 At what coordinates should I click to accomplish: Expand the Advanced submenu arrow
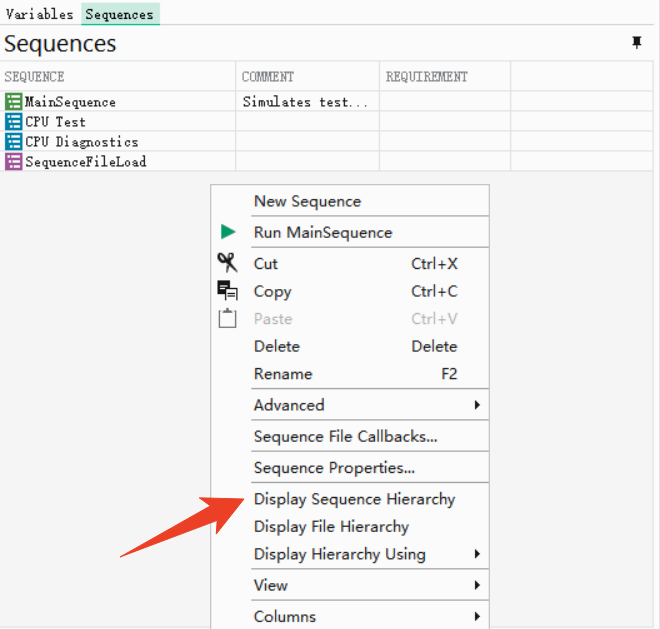[477, 405]
